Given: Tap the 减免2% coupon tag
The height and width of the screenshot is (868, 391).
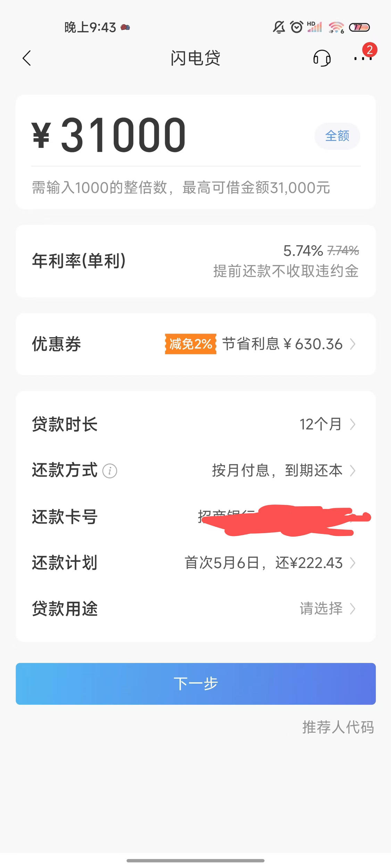Looking at the screenshot, I should (191, 344).
